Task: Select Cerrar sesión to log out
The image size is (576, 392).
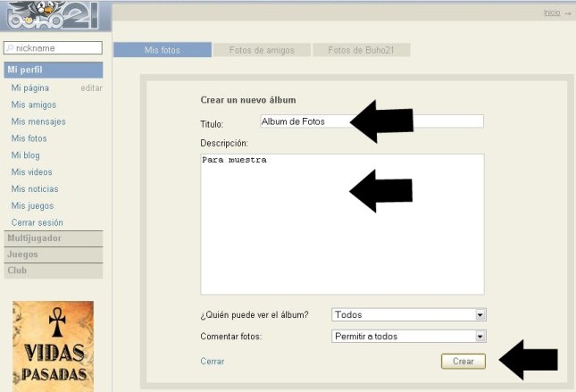Action: tap(37, 222)
